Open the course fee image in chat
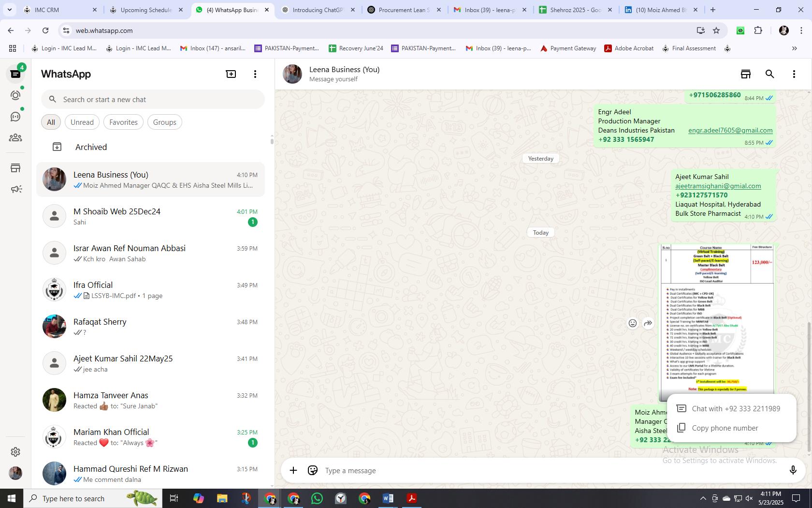This screenshot has width=812, height=508. point(717,322)
